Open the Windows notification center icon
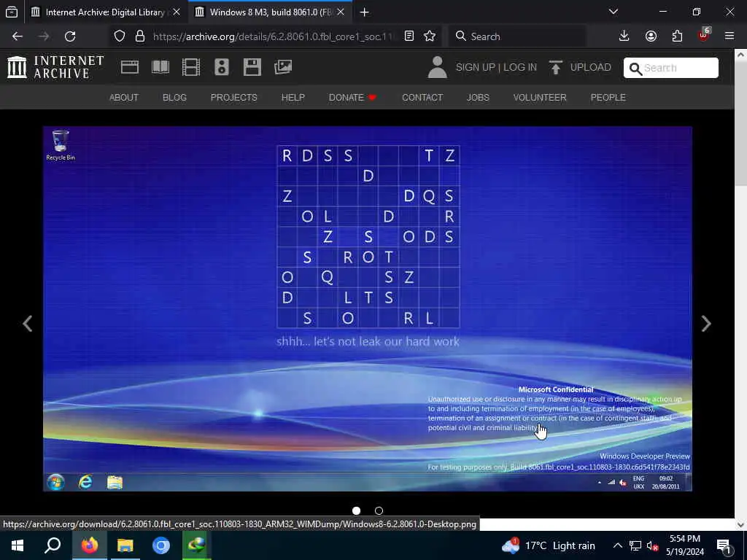The image size is (747, 560). [724, 545]
